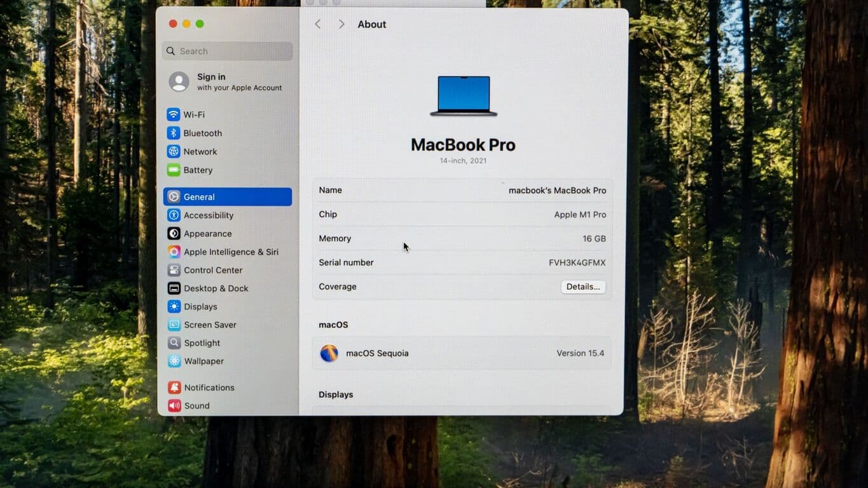Click the 'macOS' section heading
868x488 pixels.
[x=333, y=325]
